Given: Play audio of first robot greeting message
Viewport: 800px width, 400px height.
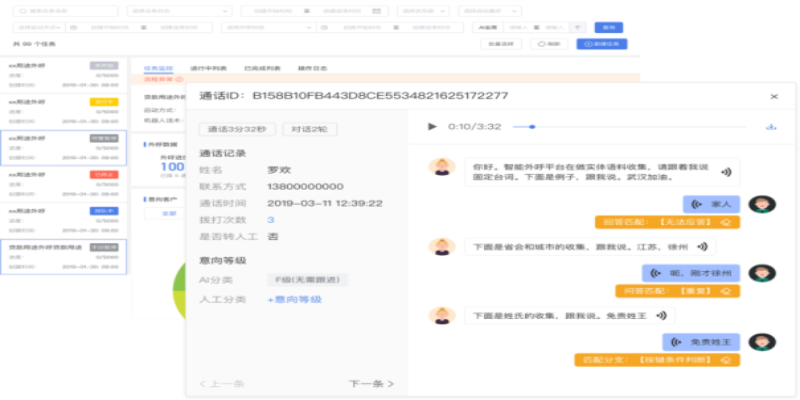Looking at the screenshot, I should click(727, 172).
